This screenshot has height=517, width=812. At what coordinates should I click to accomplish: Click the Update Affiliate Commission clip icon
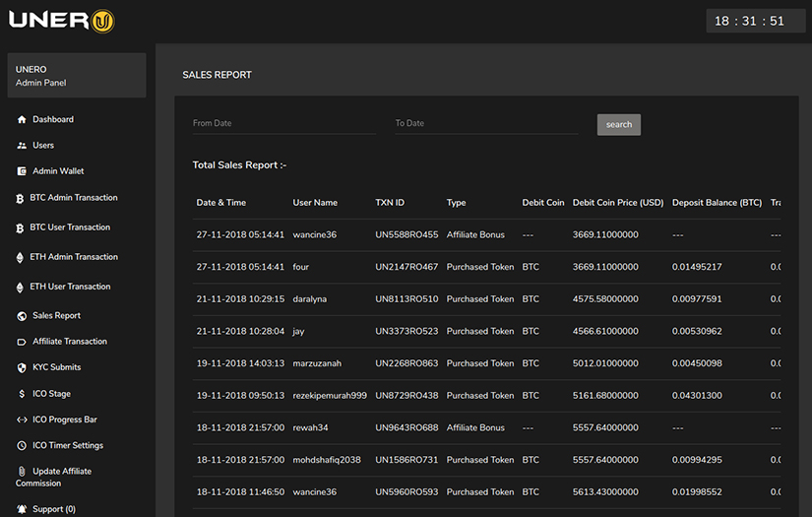22,472
